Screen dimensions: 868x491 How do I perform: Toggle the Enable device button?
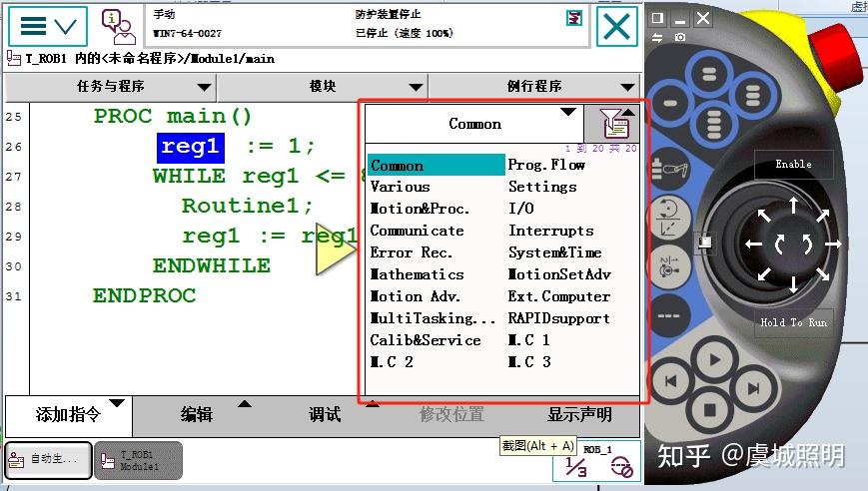pos(794,165)
